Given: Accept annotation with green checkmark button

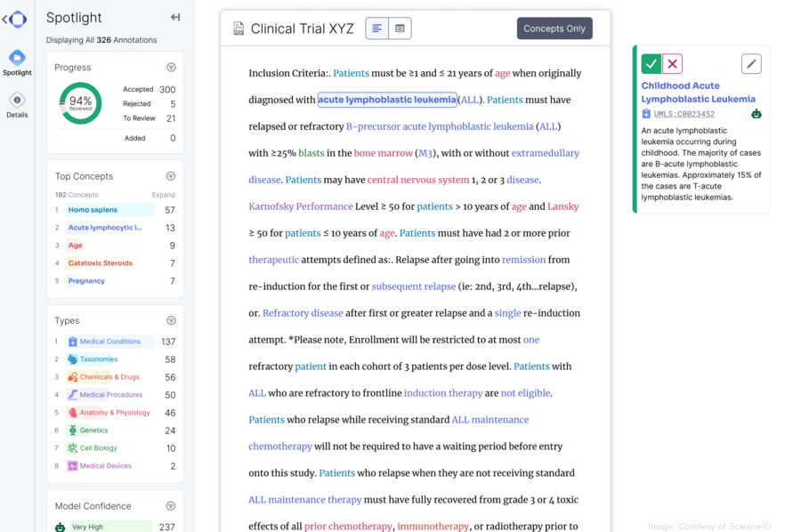Looking at the screenshot, I should (x=651, y=63).
